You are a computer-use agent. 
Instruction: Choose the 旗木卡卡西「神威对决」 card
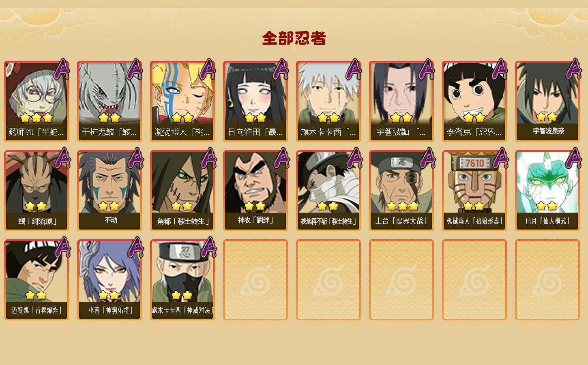tap(182, 280)
